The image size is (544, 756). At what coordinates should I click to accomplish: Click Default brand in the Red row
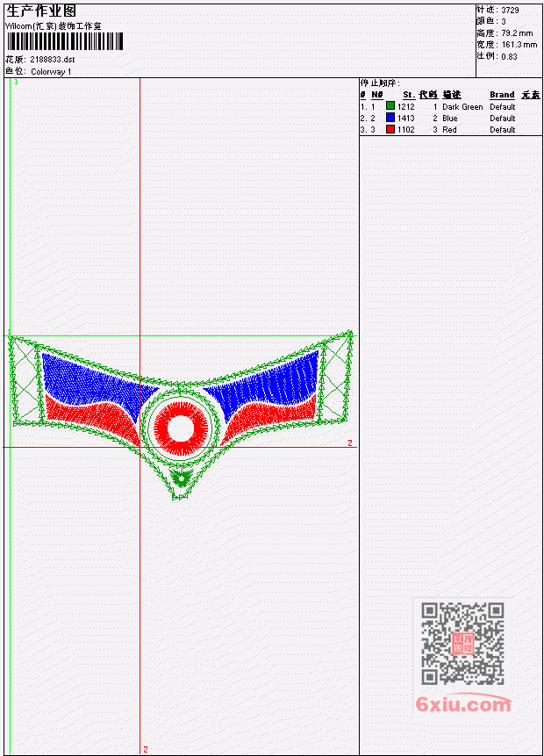point(503,130)
